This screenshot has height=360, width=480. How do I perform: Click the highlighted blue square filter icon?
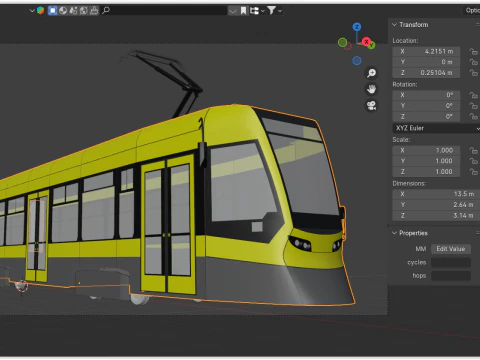[x=53, y=11]
